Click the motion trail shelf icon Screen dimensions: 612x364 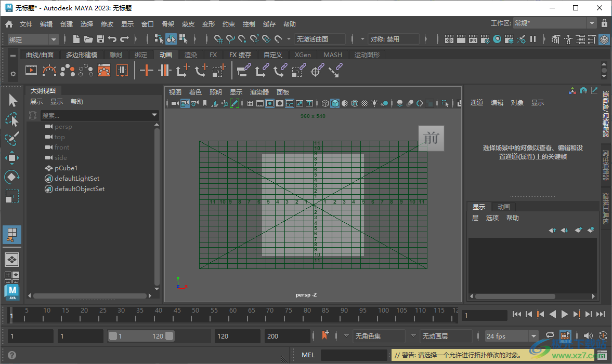click(49, 71)
